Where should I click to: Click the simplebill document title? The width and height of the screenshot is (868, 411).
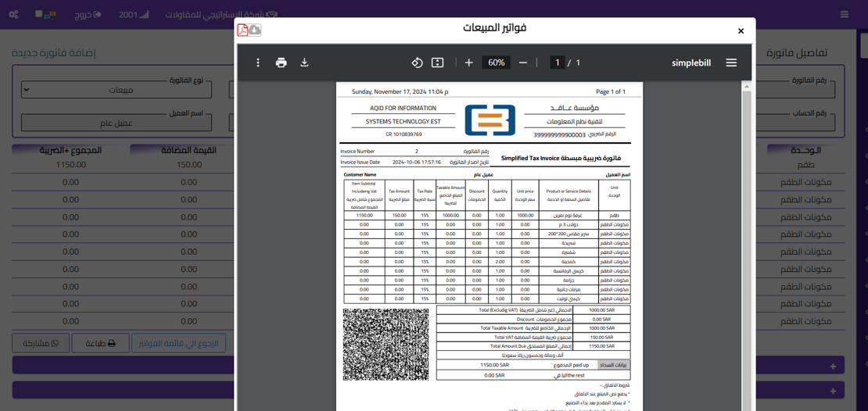click(x=691, y=63)
